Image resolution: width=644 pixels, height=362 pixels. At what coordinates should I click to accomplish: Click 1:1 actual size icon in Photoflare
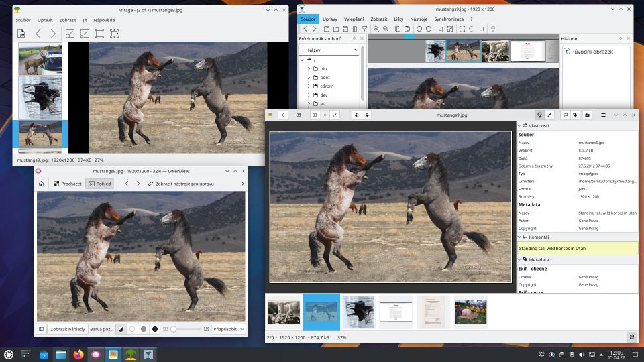click(x=481, y=29)
